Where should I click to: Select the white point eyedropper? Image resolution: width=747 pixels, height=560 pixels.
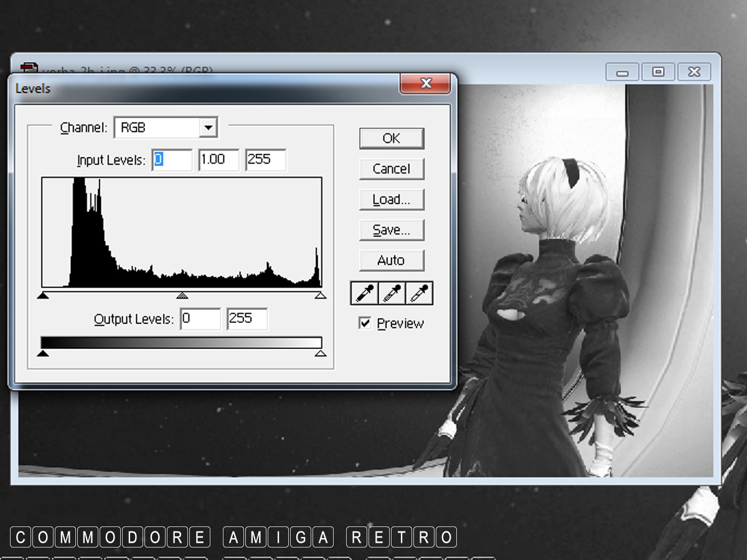point(419,293)
